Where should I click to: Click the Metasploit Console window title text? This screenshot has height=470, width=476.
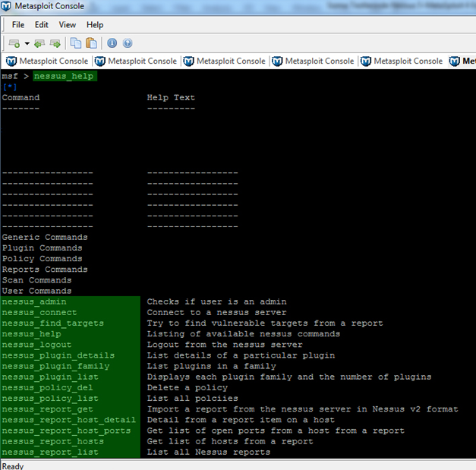(x=49, y=6)
